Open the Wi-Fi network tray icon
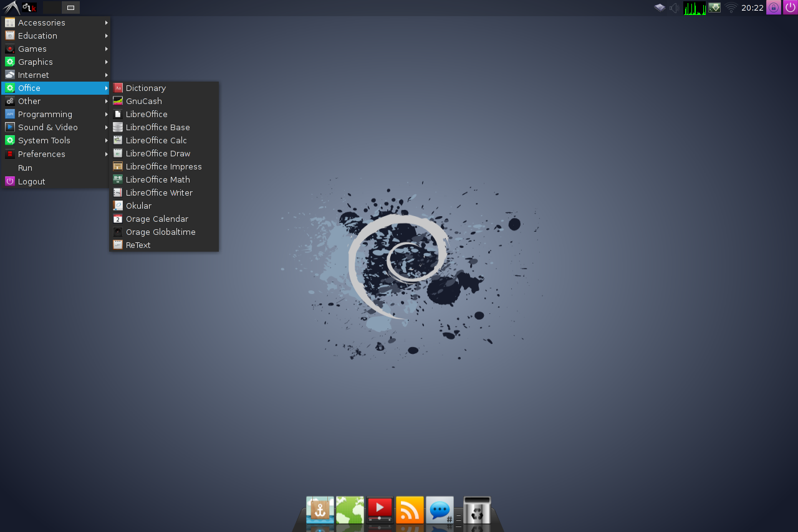The image size is (798, 532). click(731, 7)
